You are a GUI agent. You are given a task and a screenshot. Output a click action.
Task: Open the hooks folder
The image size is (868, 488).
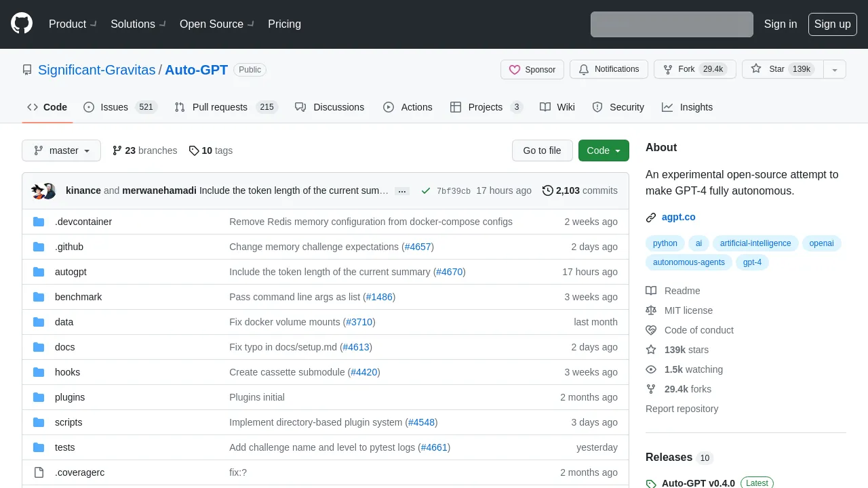tap(67, 372)
